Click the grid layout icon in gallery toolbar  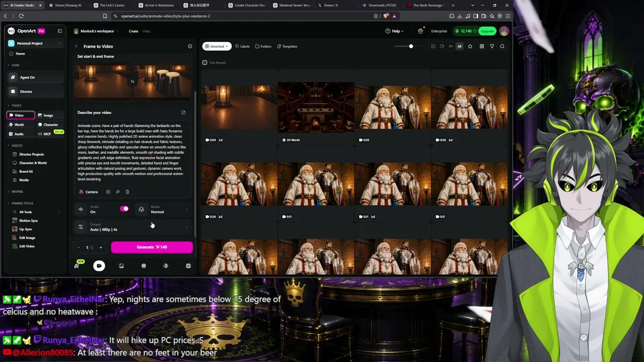tap(481, 46)
